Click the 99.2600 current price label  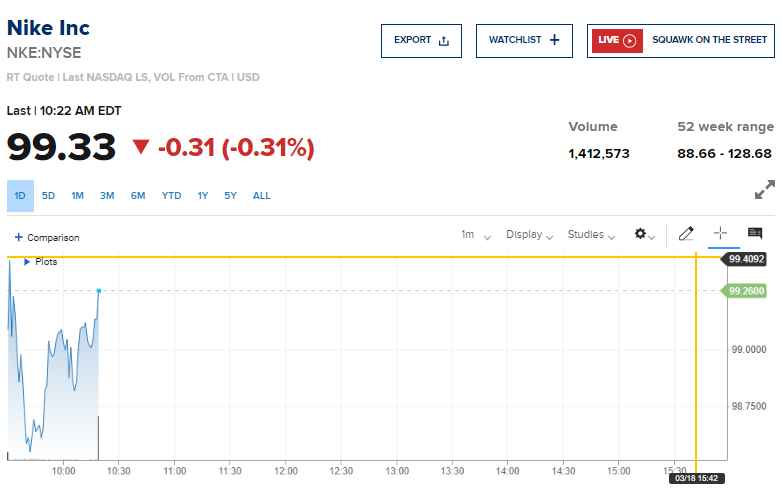point(749,291)
